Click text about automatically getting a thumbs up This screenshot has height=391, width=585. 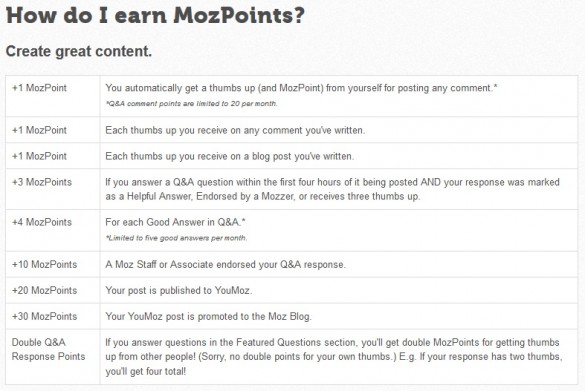[301, 88]
